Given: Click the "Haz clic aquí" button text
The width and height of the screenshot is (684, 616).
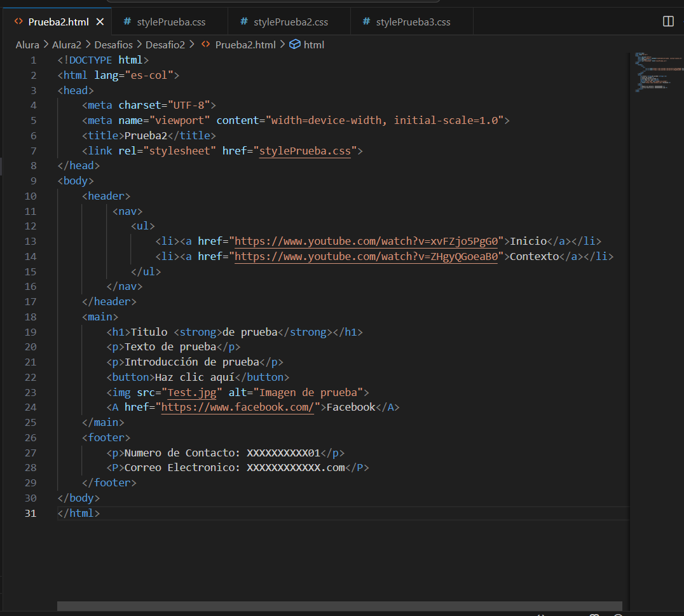Looking at the screenshot, I should (195, 378).
